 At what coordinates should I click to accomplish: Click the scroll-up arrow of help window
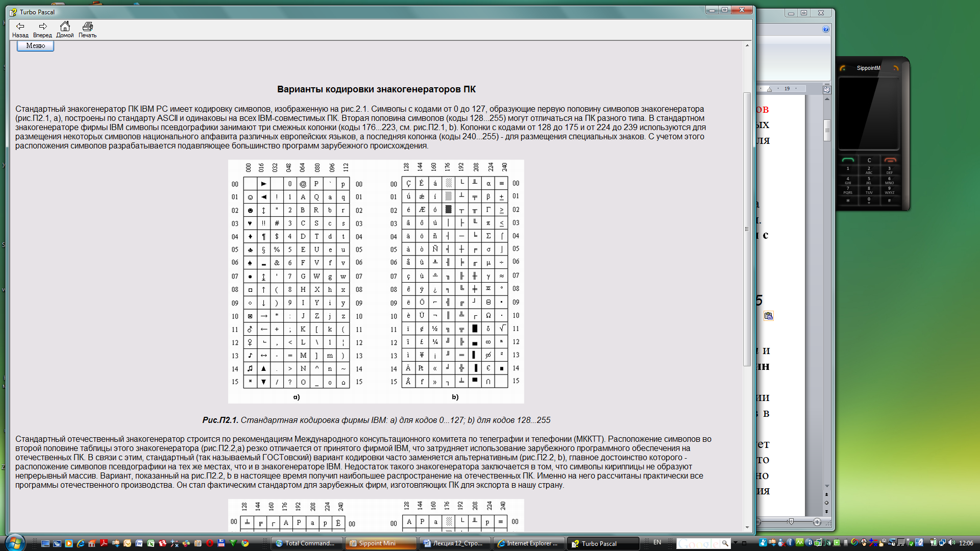747,45
